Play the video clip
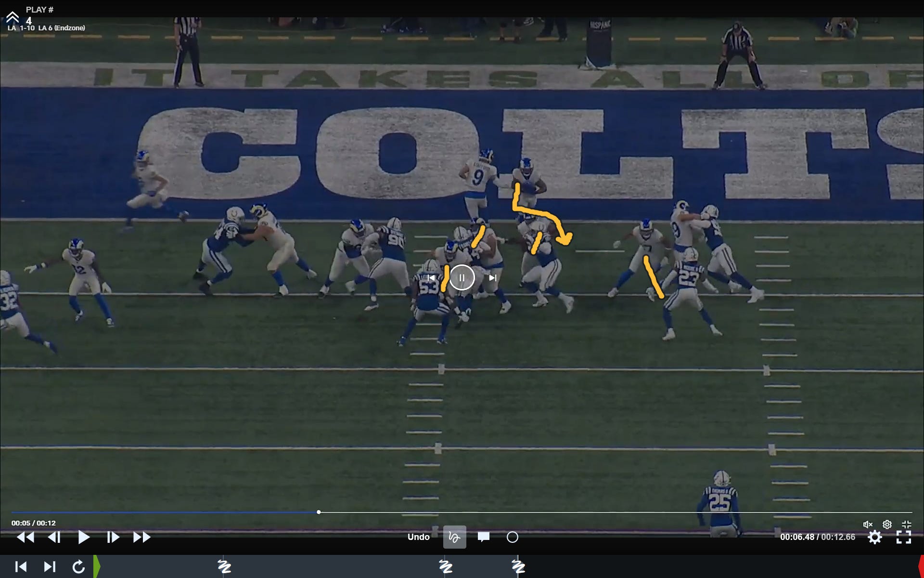924x578 pixels. (84, 537)
